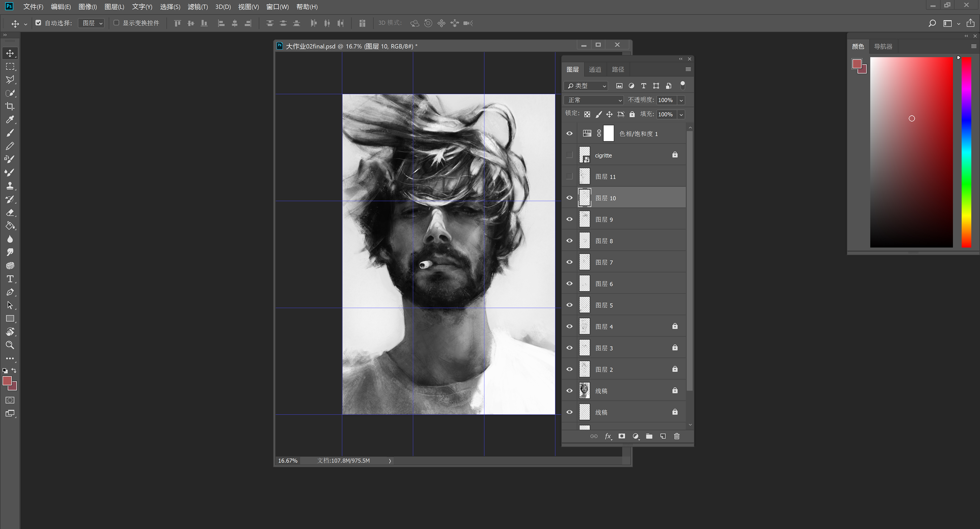Uncheck the 自动选择 checkbox
Image resolution: width=980 pixels, height=529 pixels.
coord(38,23)
